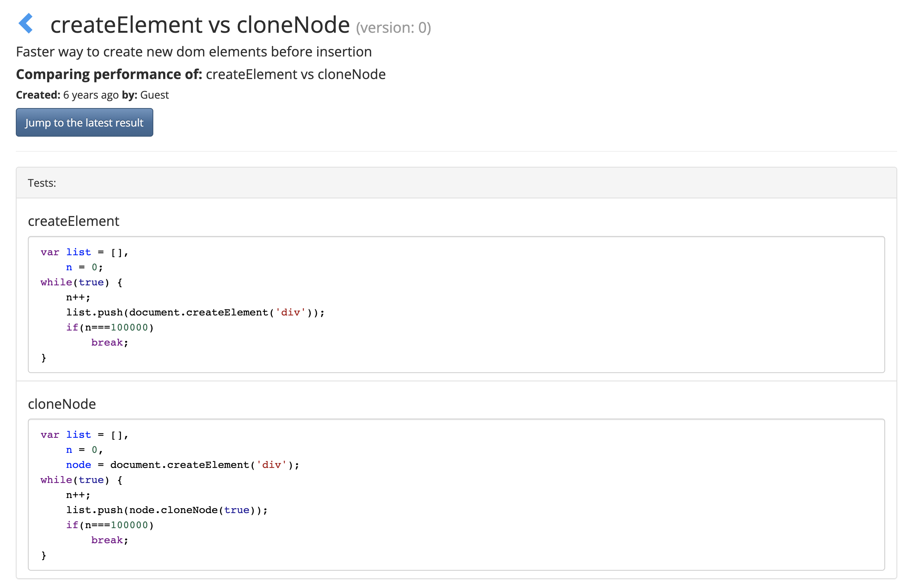
Task: Click the 'div' string in createElement test
Action: click(x=290, y=313)
